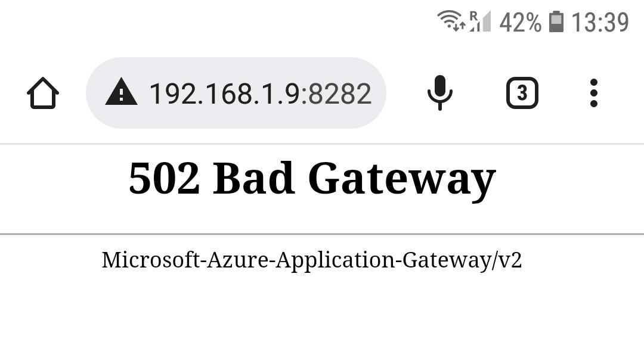Image resolution: width=644 pixels, height=361 pixels.
Task: Select the 502 Bad Gateway heading text
Action: [312, 178]
